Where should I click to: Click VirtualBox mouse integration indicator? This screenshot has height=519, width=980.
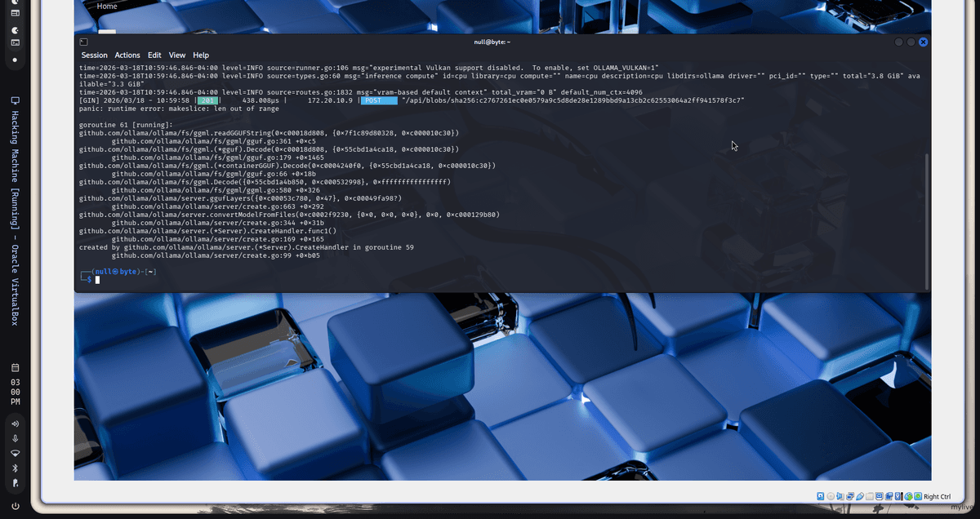898,496
